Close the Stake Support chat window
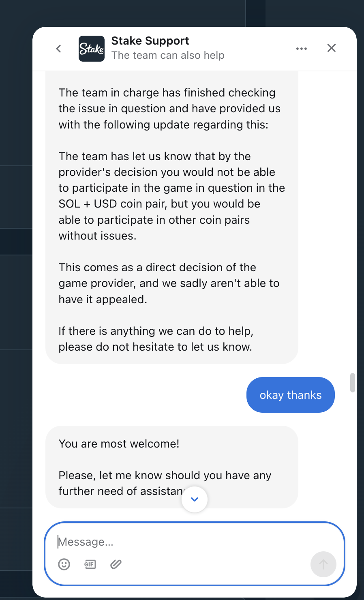This screenshot has width=364, height=600. click(332, 48)
